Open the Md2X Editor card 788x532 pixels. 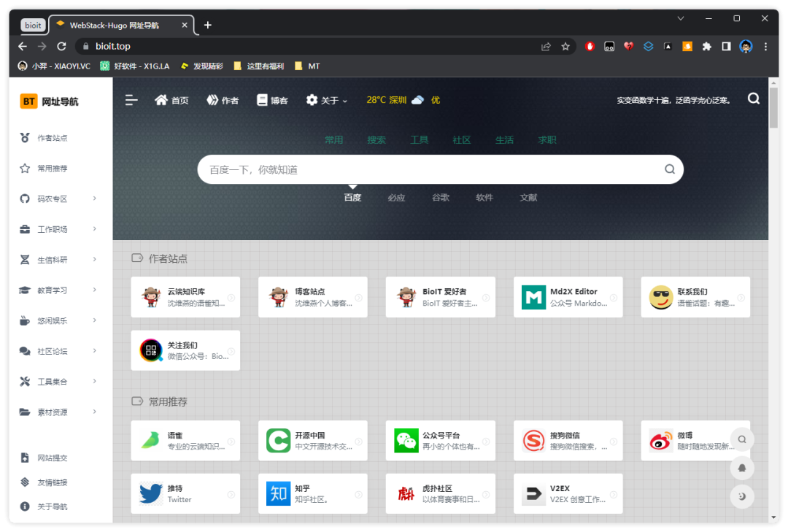pyautogui.click(x=568, y=297)
